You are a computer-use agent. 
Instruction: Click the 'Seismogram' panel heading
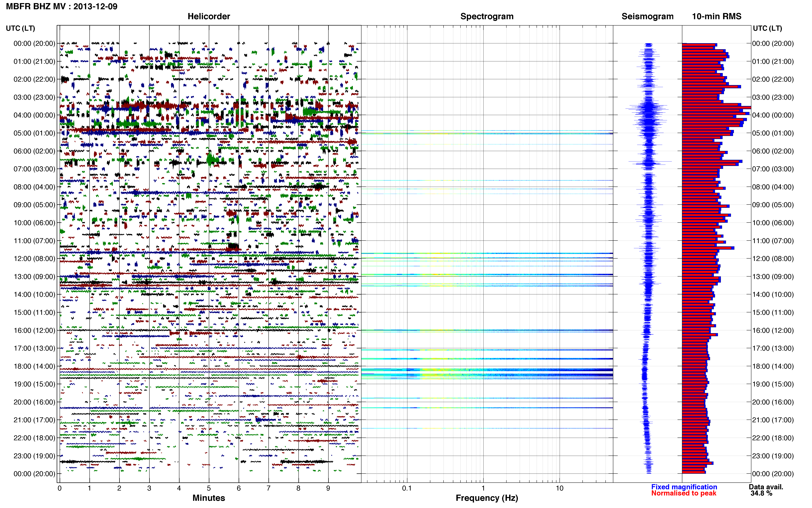648,16
